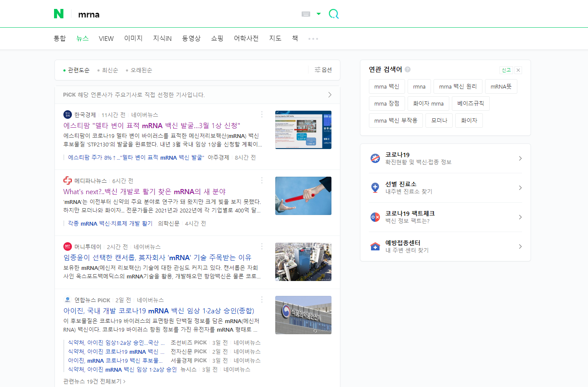Expand 코로나19 확진현황 chevron
The height and width of the screenshot is (387, 588).
(x=520, y=158)
